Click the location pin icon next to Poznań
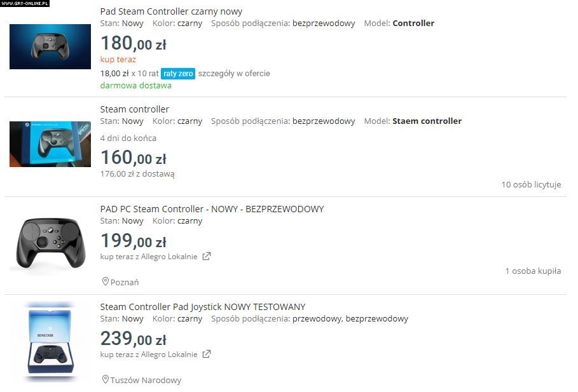578x392 pixels. [x=106, y=281]
